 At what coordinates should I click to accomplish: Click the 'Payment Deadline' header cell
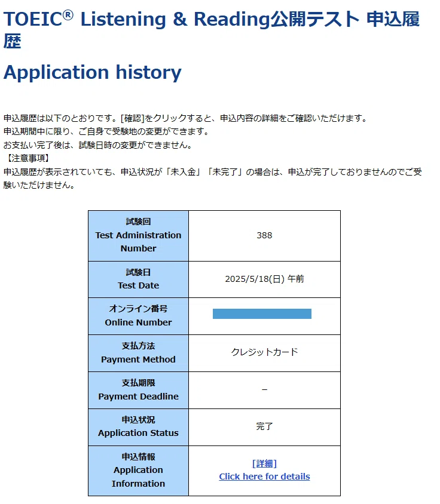pos(139,390)
